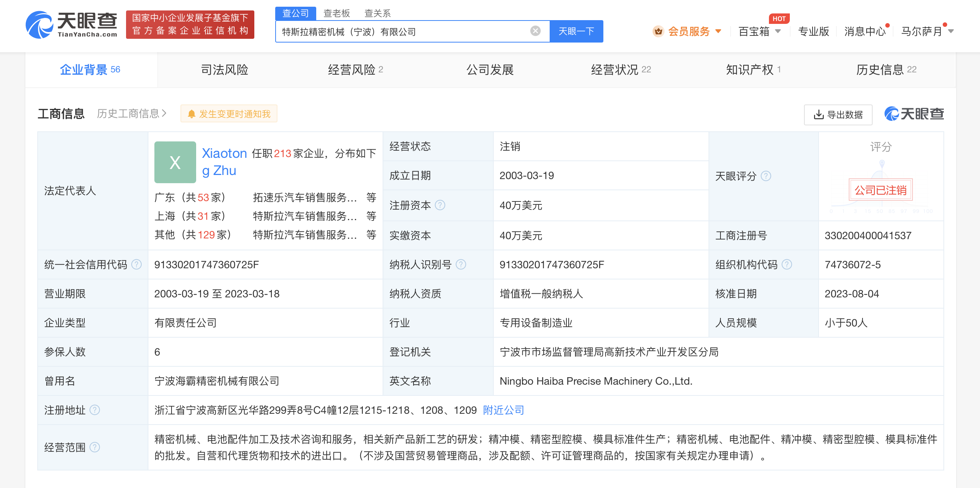Click help icon next to 注册地址
This screenshot has width=980, height=488.
click(x=94, y=410)
